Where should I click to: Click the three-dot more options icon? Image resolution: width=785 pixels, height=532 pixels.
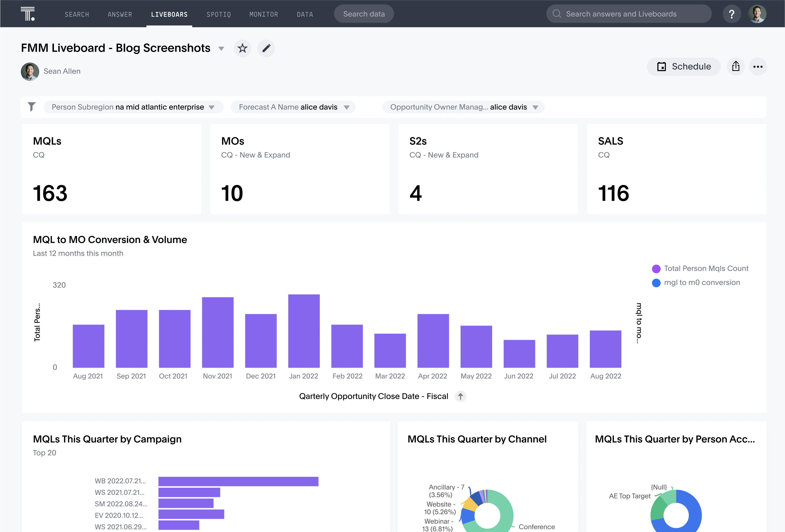758,66
